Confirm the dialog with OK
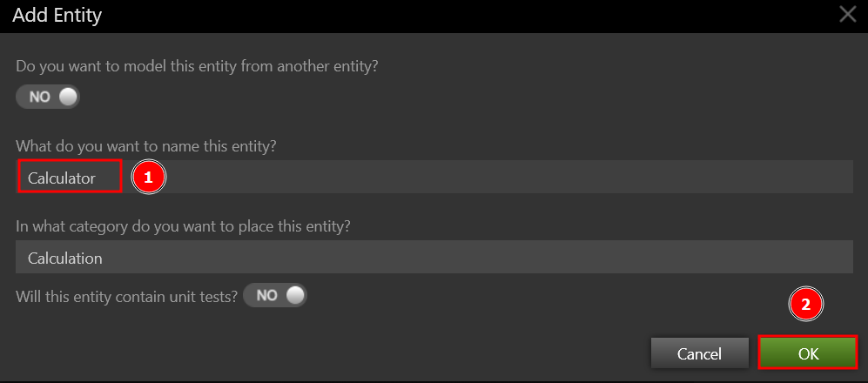The width and height of the screenshot is (868, 383). (x=808, y=353)
